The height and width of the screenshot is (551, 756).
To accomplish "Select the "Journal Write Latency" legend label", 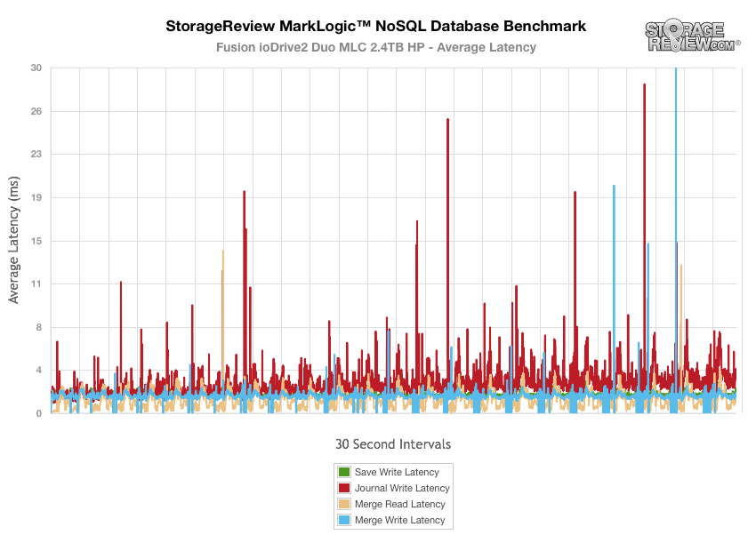I will point(402,488).
